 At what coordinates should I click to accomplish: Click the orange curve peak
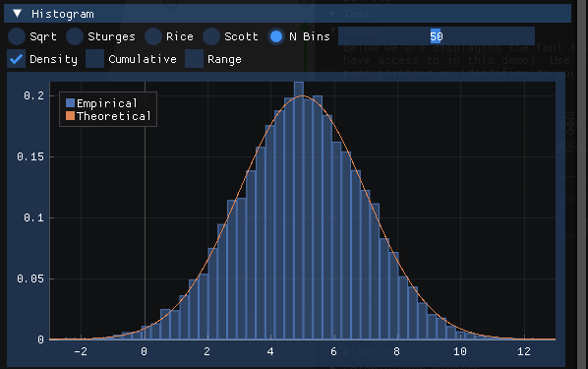click(x=303, y=96)
